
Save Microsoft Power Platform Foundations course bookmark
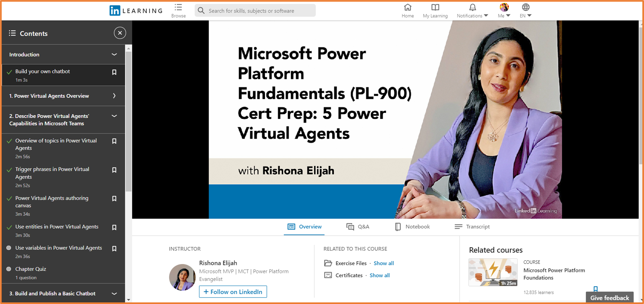[595, 289]
